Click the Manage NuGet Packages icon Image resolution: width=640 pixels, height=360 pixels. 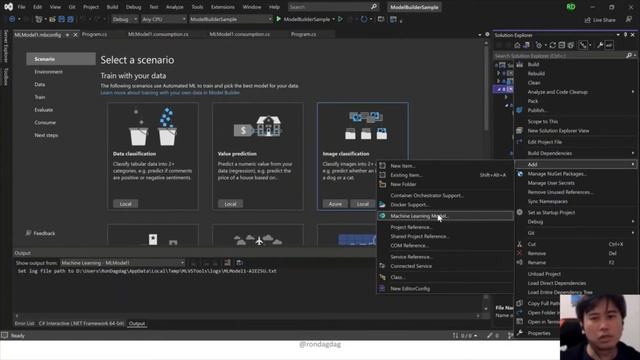pos(520,173)
